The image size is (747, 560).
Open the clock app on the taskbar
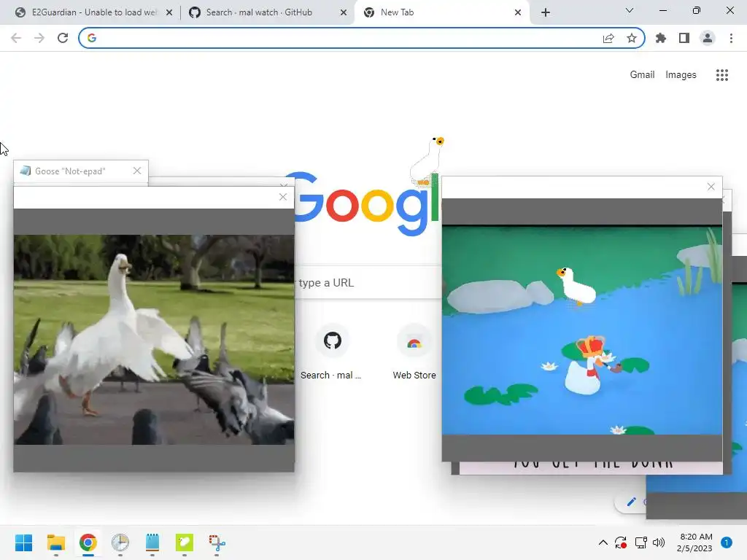pos(120,542)
